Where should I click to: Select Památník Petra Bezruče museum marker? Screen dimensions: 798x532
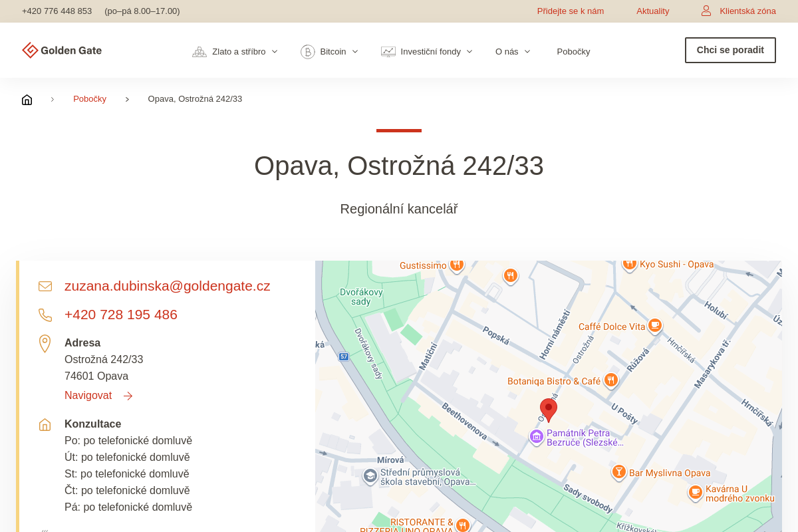click(536, 437)
